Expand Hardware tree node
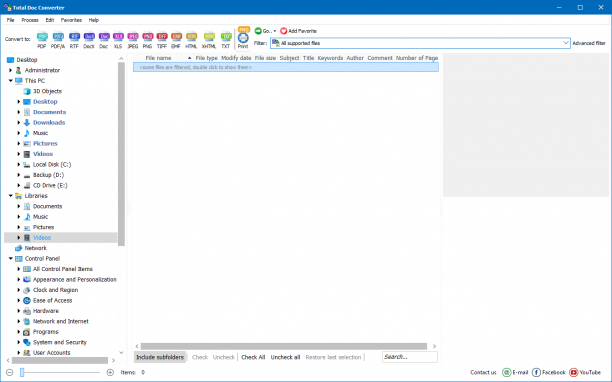This screenshot has height=382, width=612. [x=18, y=311]
